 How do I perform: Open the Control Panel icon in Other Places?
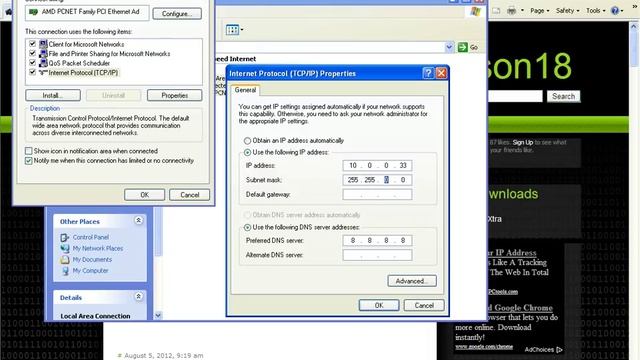pyautogui.click(x=64, y=237)
